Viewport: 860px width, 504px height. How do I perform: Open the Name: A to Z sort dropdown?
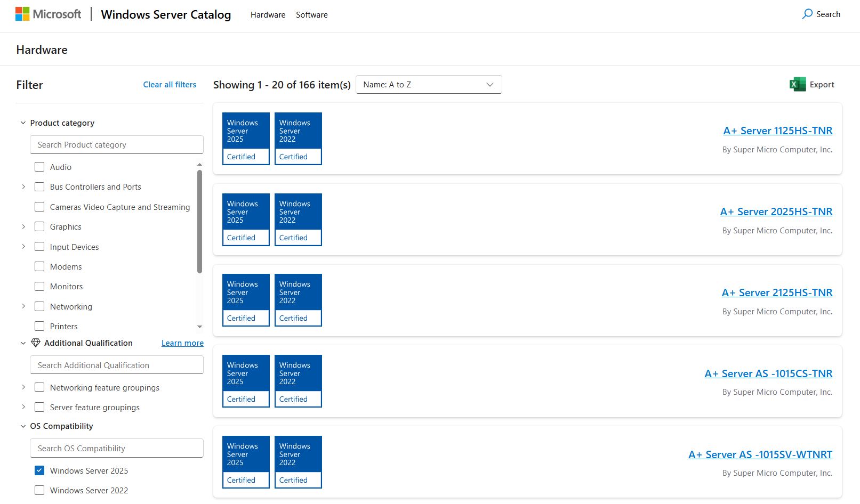point(429,85)
